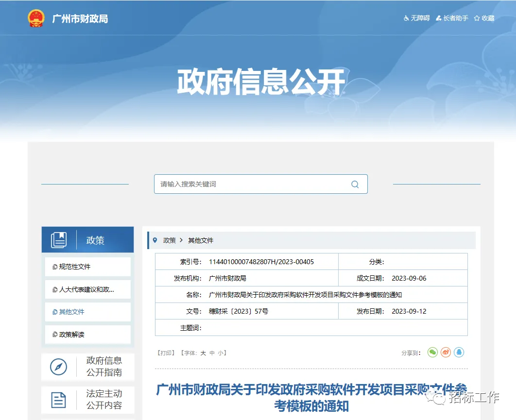The image size is (516, 420).
Task: Click the 政策 documents icon
Action: click(x=59, y=240)
